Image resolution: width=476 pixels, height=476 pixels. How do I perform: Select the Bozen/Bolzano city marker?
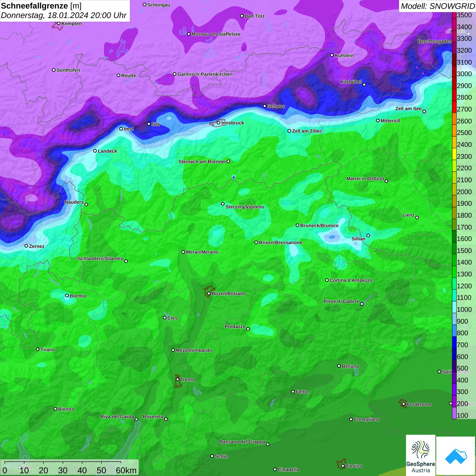(x=209, y=293)
